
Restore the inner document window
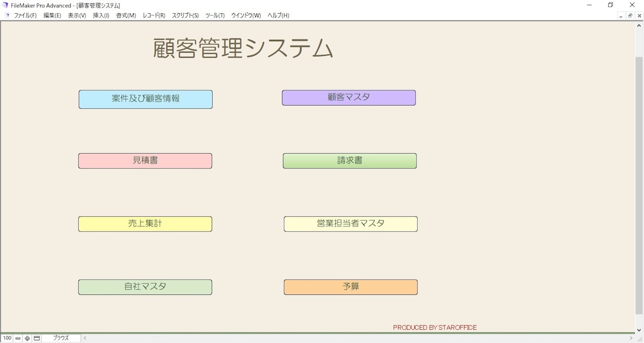pos(630,16)
